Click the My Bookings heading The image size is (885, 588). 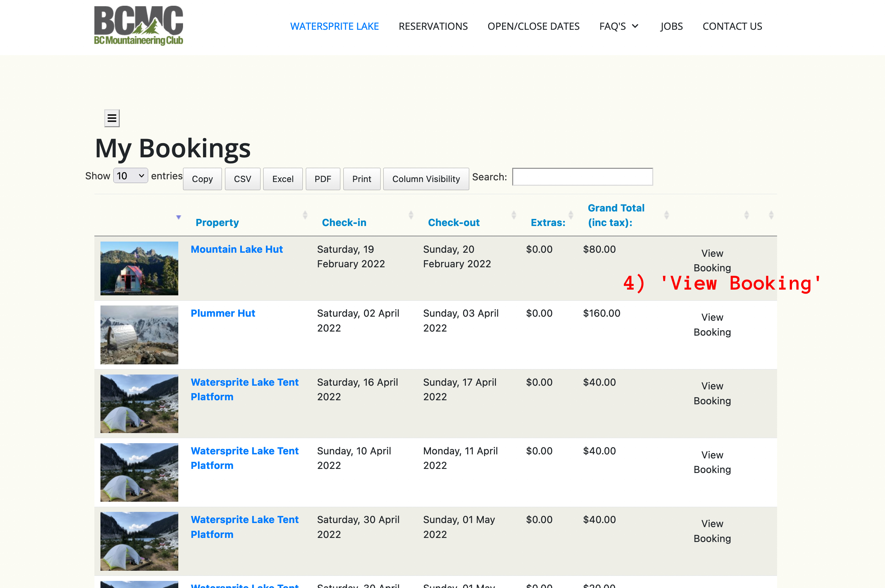coord(173,148)
